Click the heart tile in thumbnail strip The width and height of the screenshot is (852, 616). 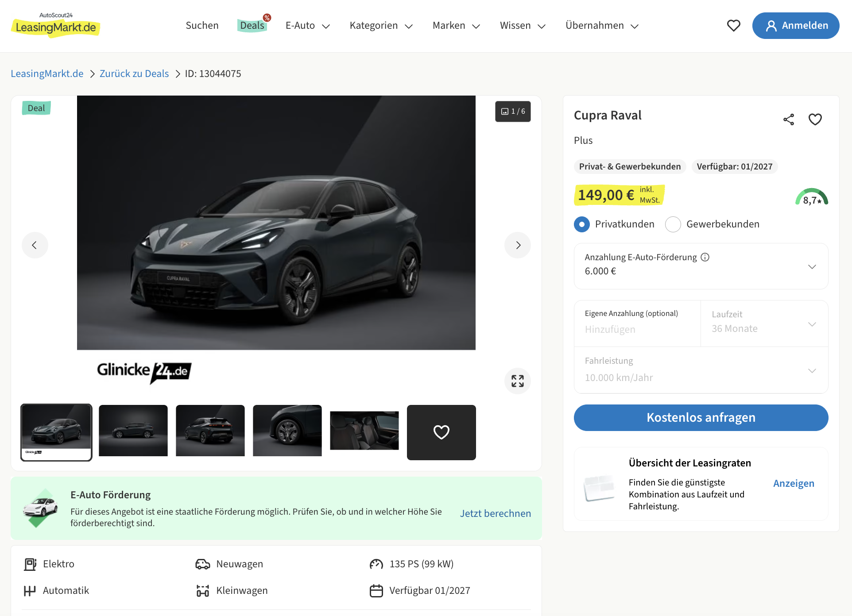click(441, 432)
